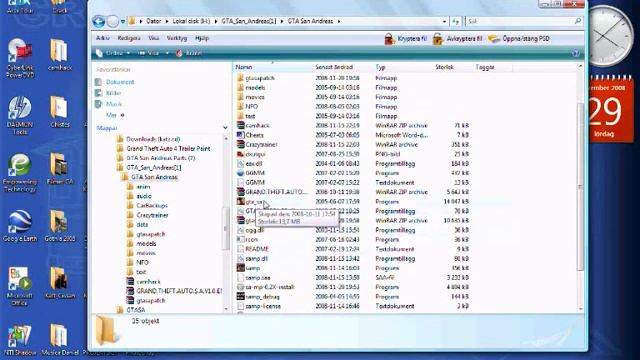Screen dimensions: 640x360
Task: Open the camhack folder on desktop
Action: 60,55
